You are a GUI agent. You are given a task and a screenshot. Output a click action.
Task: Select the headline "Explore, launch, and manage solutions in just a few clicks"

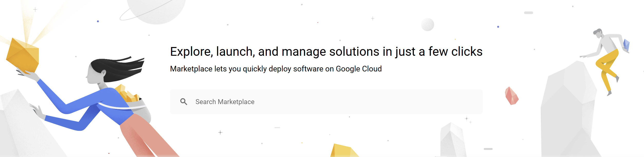(326, 52)
